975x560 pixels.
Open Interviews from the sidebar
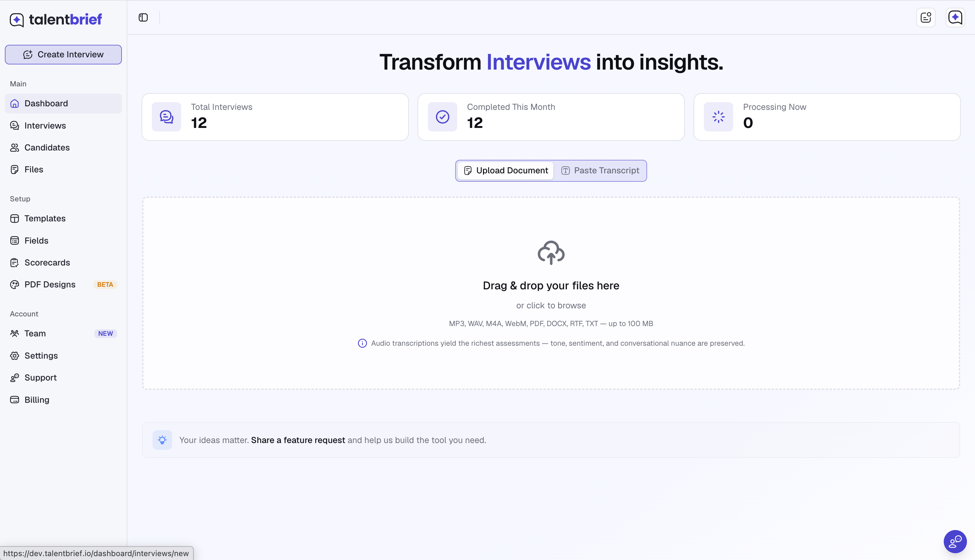pyautogui.click(x=44, y=125)
